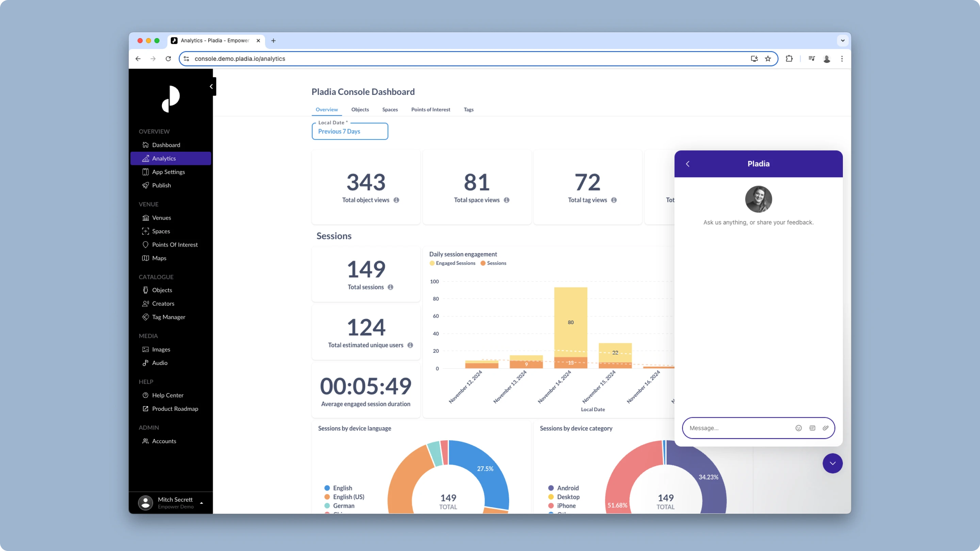
Task: Switch to the Objects tab
Action: 360,110
